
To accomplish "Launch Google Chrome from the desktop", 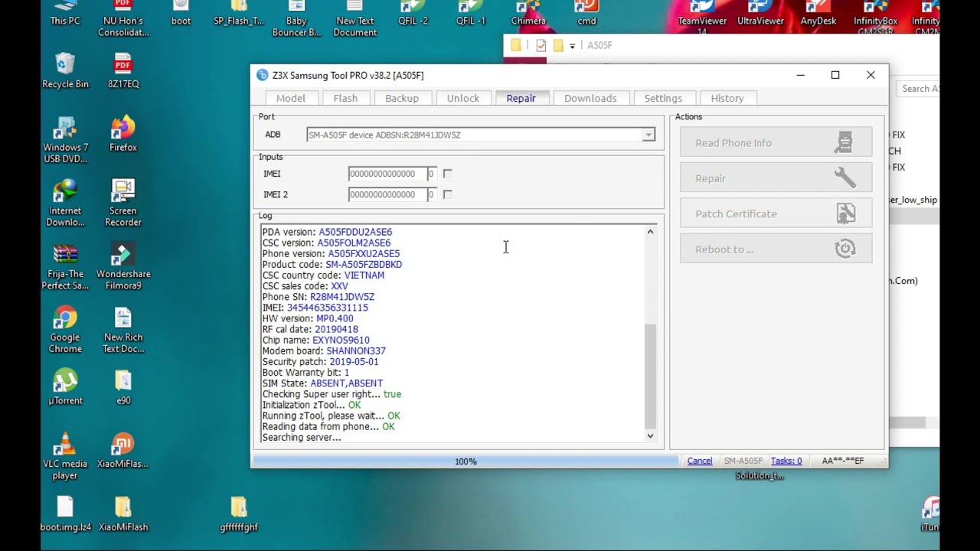I will point(65,330).
